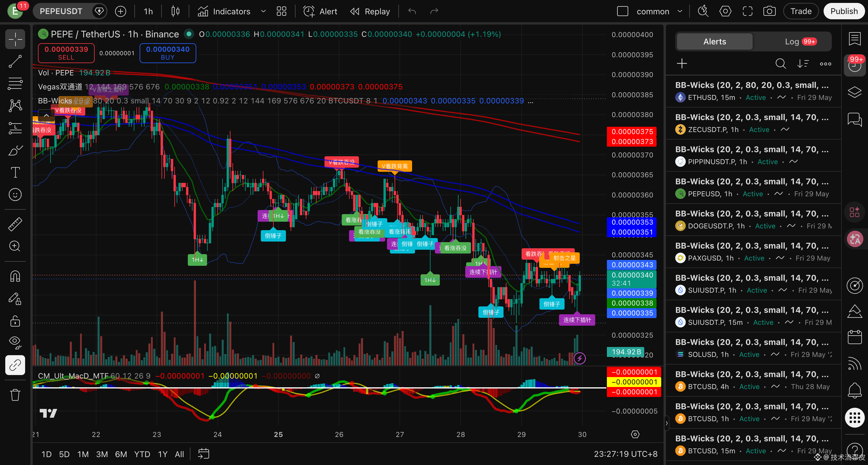The width and height of the screenshot is (868, 465).
Task: Open the alerts sort options
Action: coord(803,64)
